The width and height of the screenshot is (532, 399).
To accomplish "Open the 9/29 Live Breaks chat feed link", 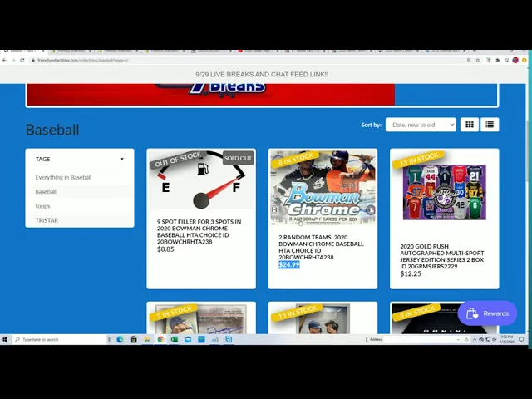I will [x=262, y=74].
